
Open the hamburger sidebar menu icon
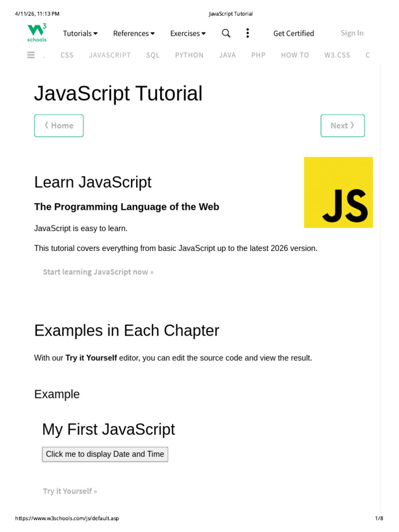pyautogui.click(x=31, y=55)
